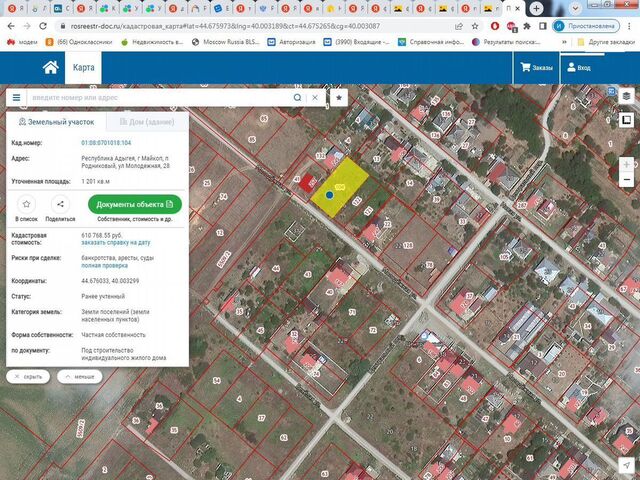Open a new browser tab
Image resolution: width=640 pixels, height=480 pixels.
pyautogui.click(x=536, y=8)
